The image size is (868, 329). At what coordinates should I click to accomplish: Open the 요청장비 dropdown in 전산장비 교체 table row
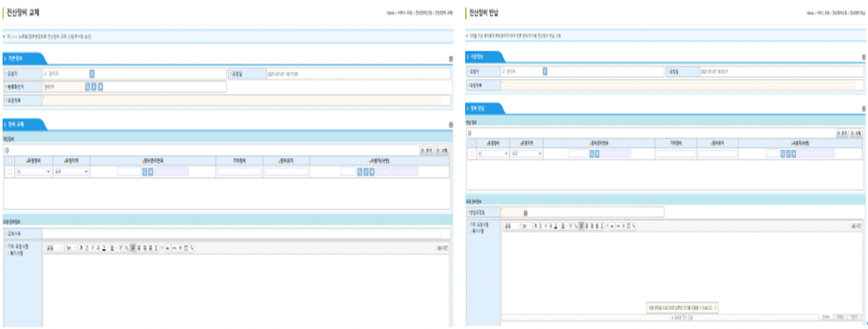tap(34, 171)
